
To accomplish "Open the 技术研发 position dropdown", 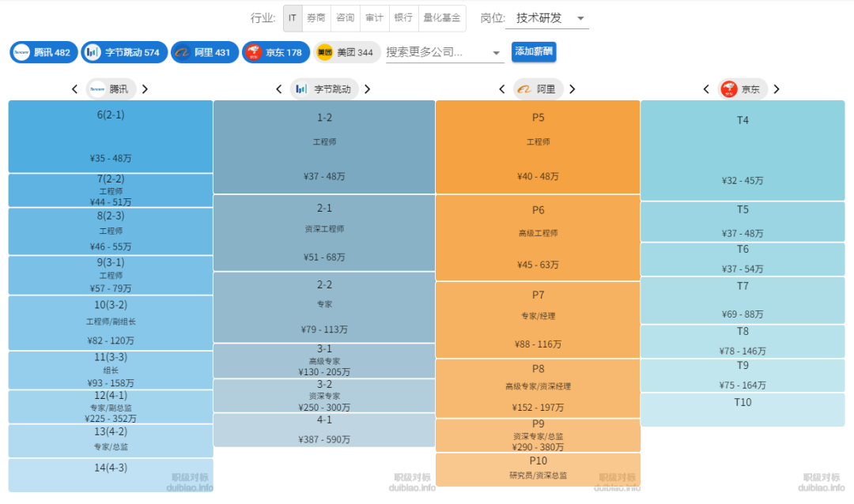I will tap(547, 18).
